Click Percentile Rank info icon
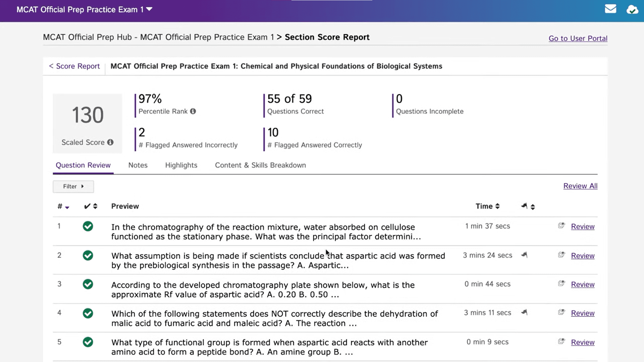This screenshot has width=644, height=362. pyautogui.click(x=193, y=111)
